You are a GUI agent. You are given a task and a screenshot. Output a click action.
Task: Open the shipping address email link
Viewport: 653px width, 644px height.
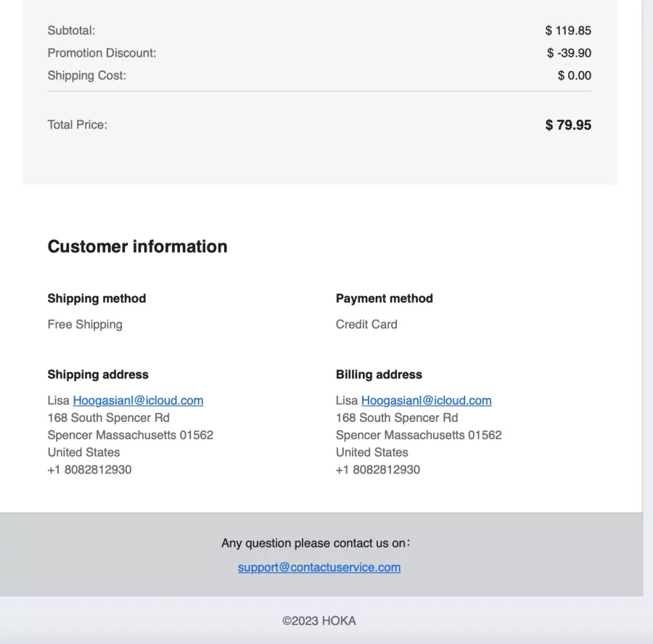click(138, 401)
